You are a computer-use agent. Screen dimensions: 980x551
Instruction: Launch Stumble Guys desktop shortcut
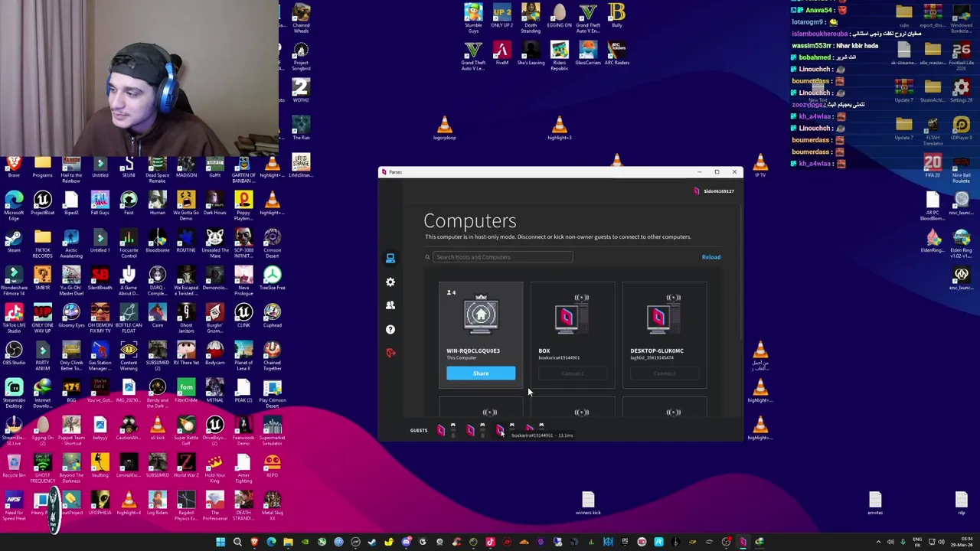[473, 17]
